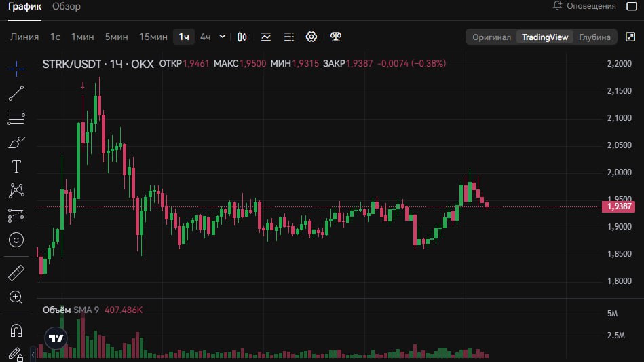
Task: Select the ruler measure tool
Action: pyautogui.click(x=16, y=273)
